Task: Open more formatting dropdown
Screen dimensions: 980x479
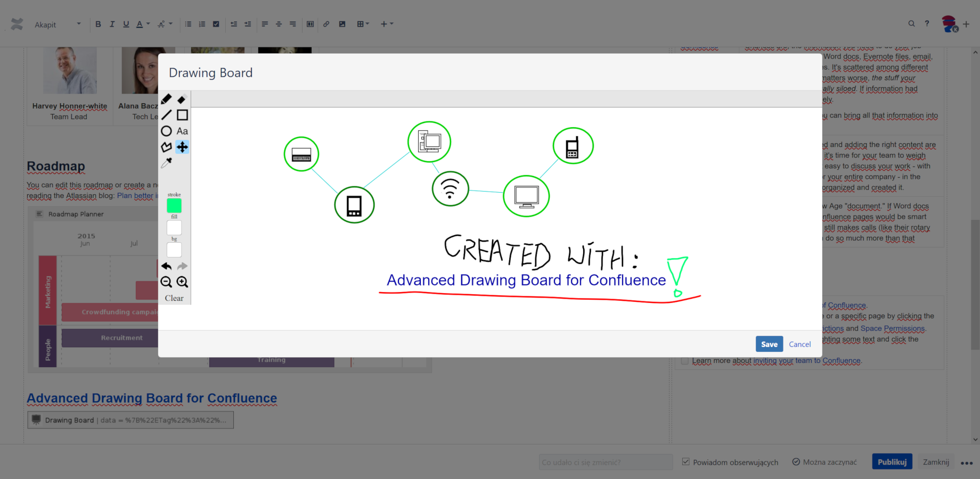Action: 165,24
